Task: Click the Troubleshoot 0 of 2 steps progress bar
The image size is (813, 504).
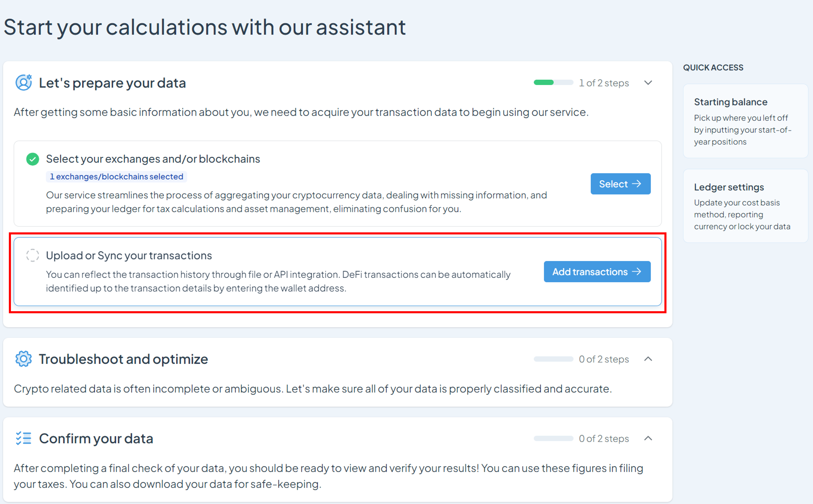Action: click(553, 359)
